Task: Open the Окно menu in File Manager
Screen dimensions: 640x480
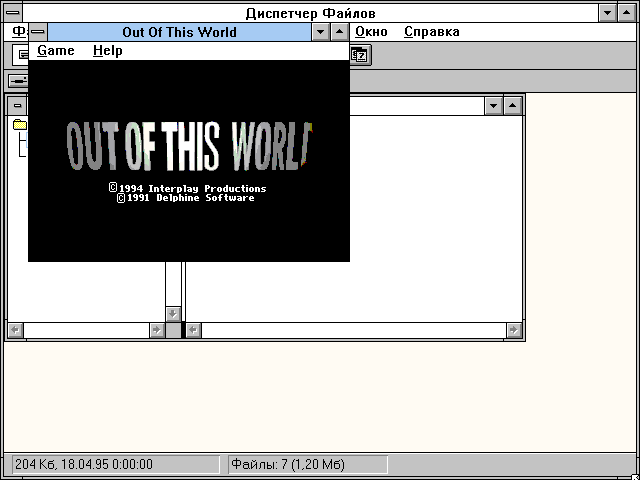Action: 371,32
